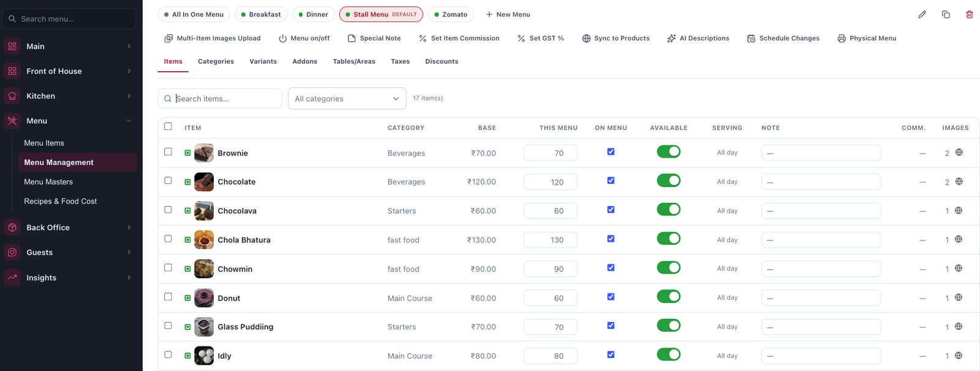Select the All In One Menu
Viewport: 980px width, 371px height.
coord(194,14)
